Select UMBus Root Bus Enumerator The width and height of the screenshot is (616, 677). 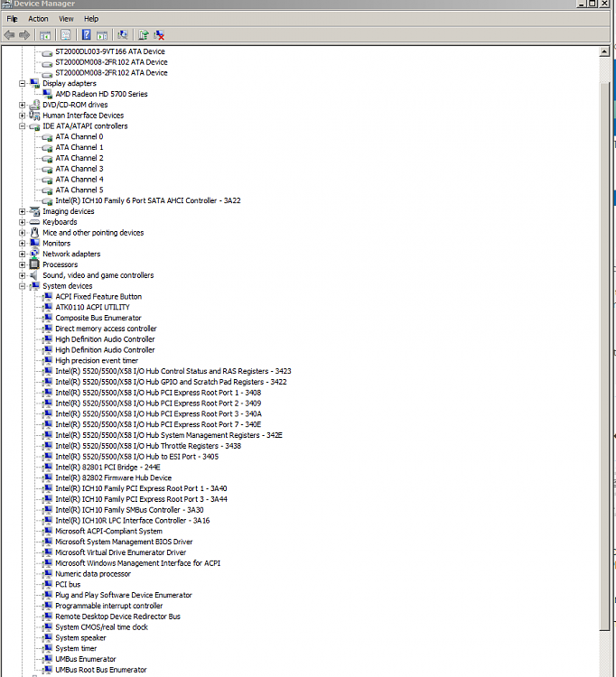click(101, 670)
